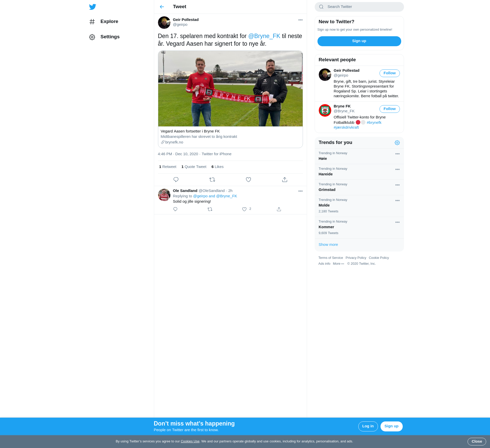Expand the footer More menu

click(338, 264)
